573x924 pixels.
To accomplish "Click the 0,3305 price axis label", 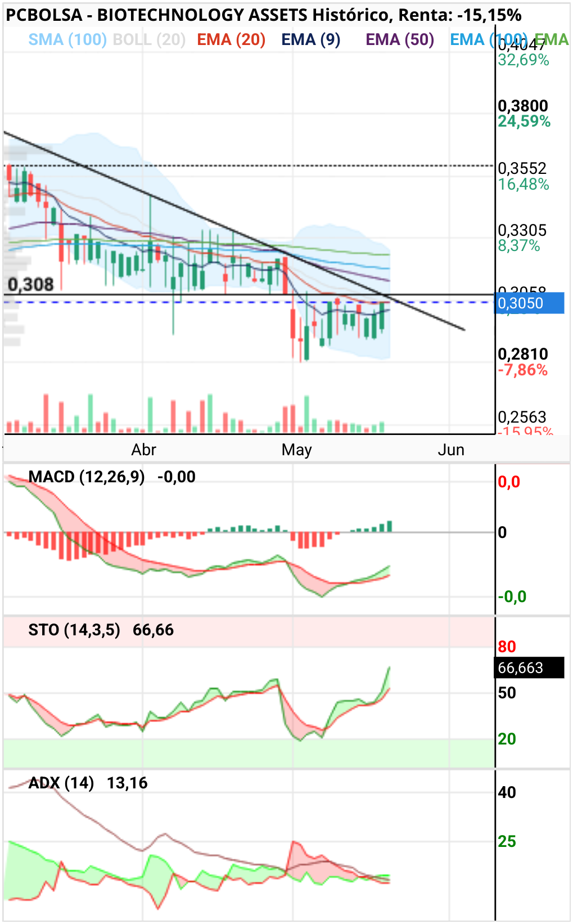I will tap(522, 230).
